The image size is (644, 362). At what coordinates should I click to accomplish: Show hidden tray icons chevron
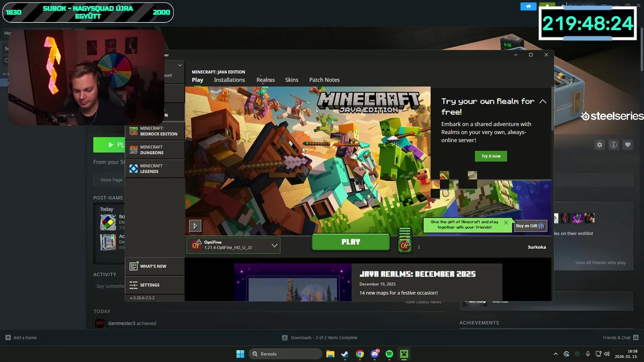pyautogui.click(x=555, y=354)
